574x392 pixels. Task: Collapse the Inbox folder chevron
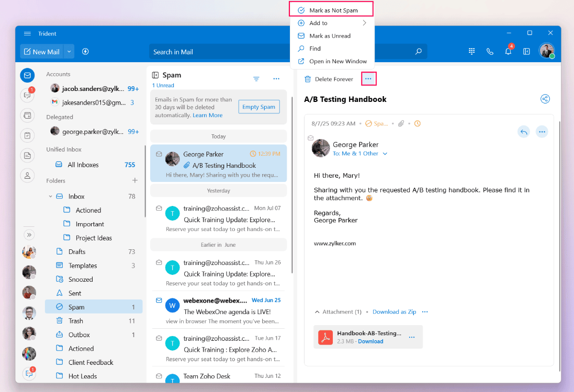point(51,197)
